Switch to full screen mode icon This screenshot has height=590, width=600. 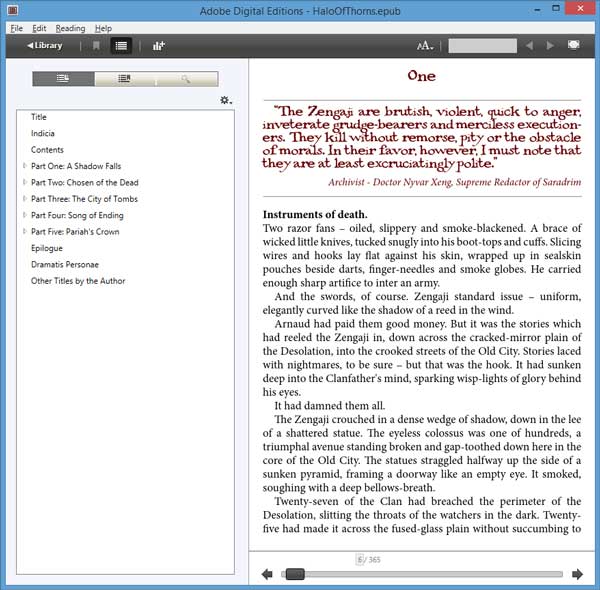pyautogui.click(x=573, y=45)
